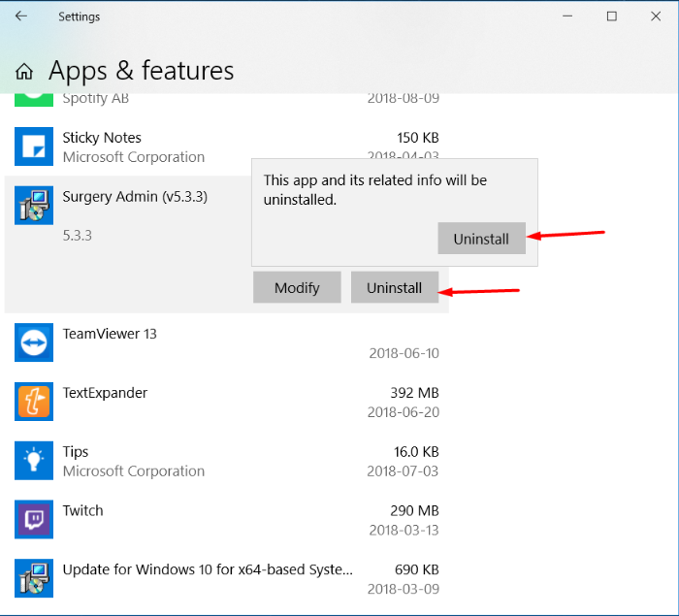Click the Settings window title
The width and height of the screenshot is (679, 616).
pos(80,16)
